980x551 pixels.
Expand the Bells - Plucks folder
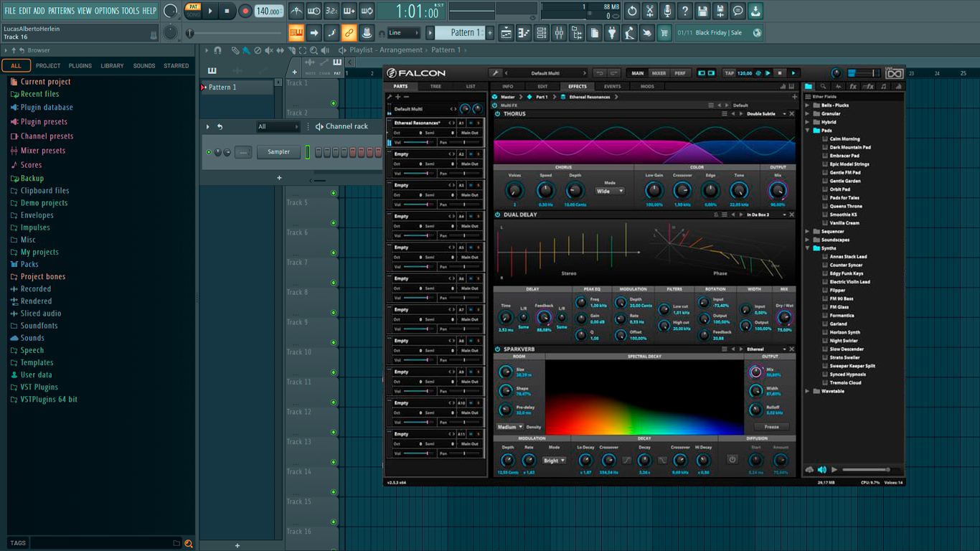[x=808, y=105]
